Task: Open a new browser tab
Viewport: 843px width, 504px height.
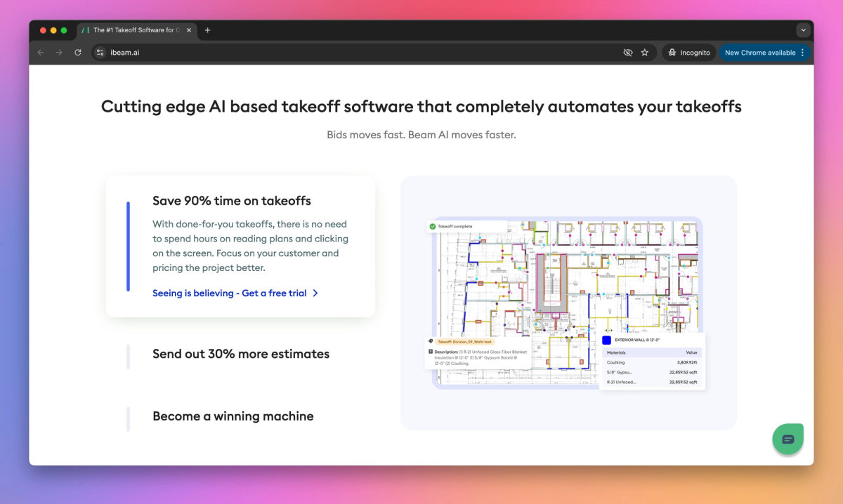Action: coord(207,30)
